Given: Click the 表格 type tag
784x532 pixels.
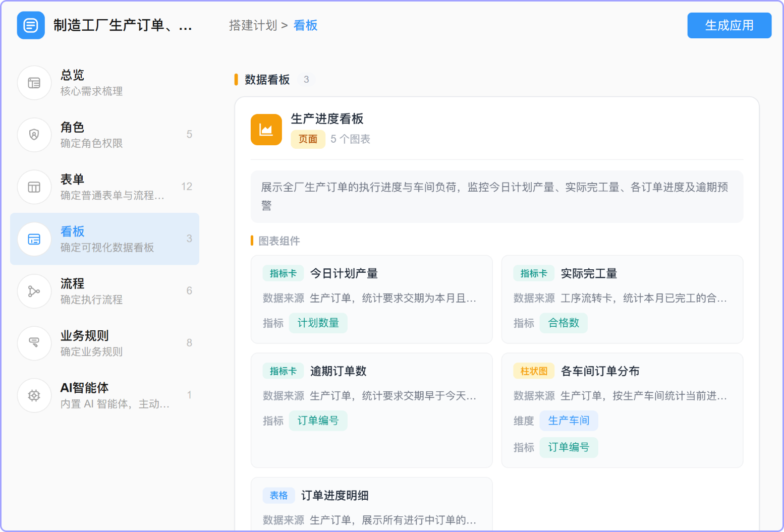Looking at the screenshot, I should click(278, 495).
